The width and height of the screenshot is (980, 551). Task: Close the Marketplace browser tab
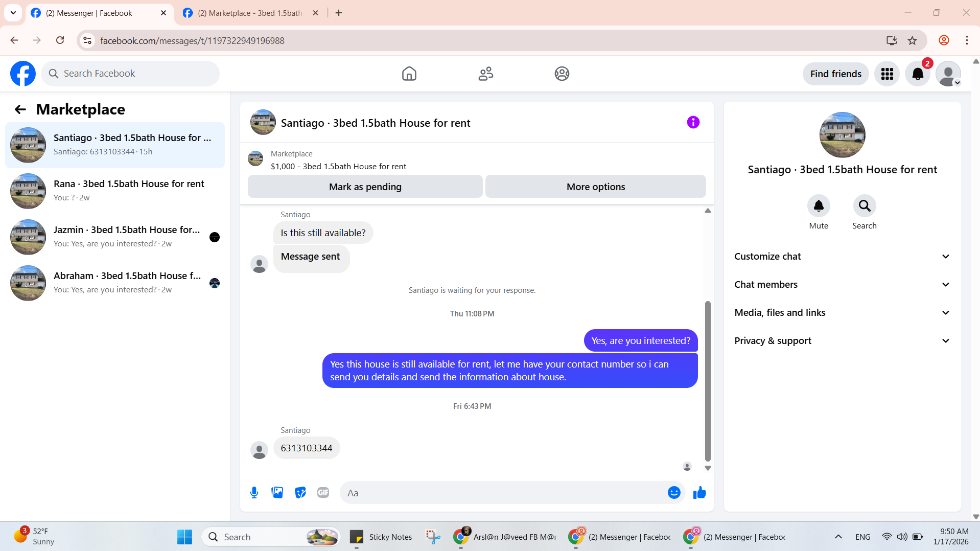tap(316, 13)
